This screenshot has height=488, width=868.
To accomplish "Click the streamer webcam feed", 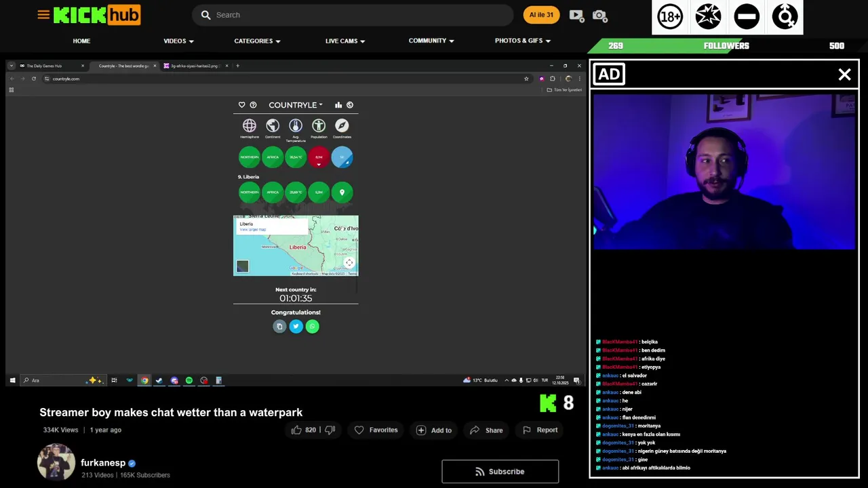I will [724, 171].
